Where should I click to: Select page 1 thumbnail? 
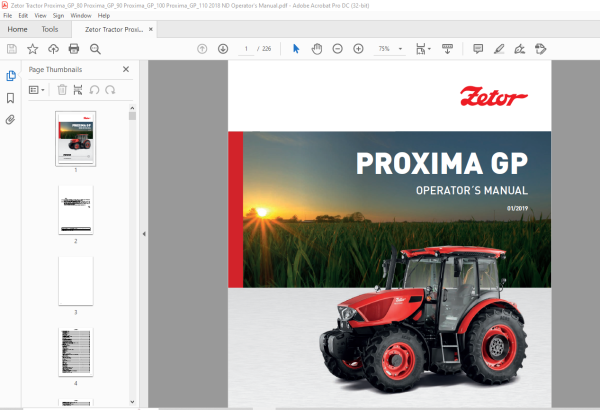coord(75,139)
